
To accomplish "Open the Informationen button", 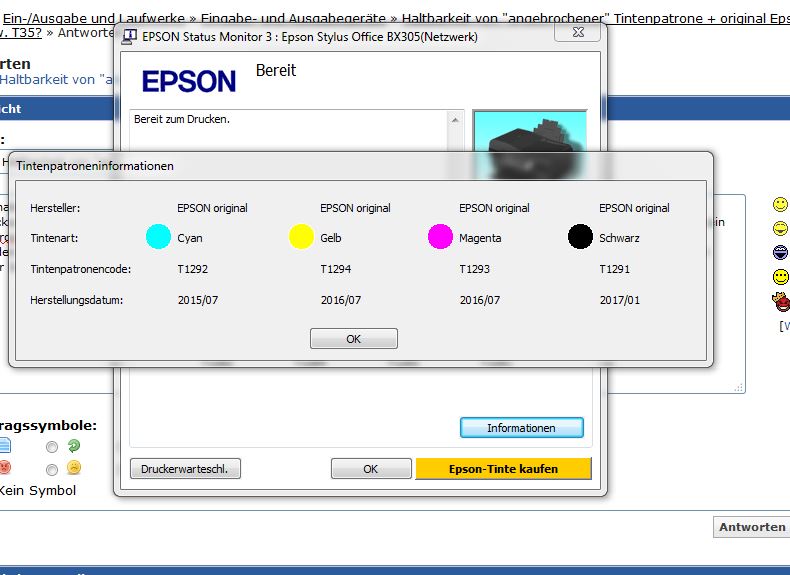I will (x=521, y=428).
